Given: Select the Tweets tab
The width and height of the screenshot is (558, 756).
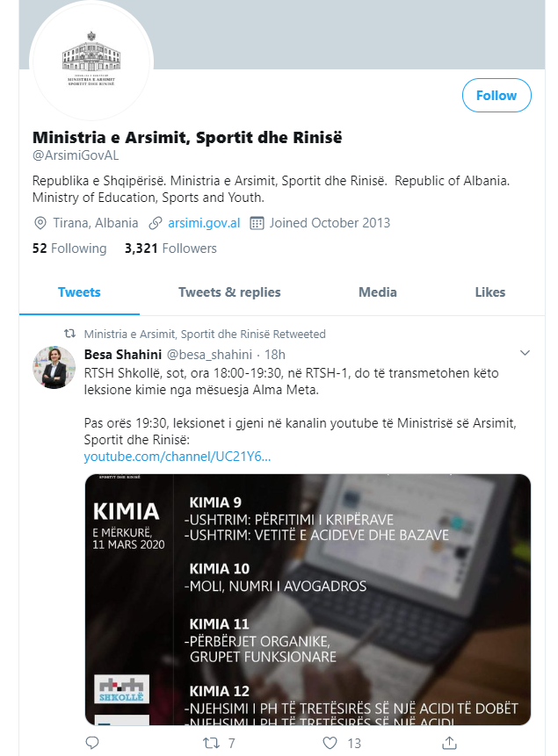Looking at the screenshot, I should 79,292.
